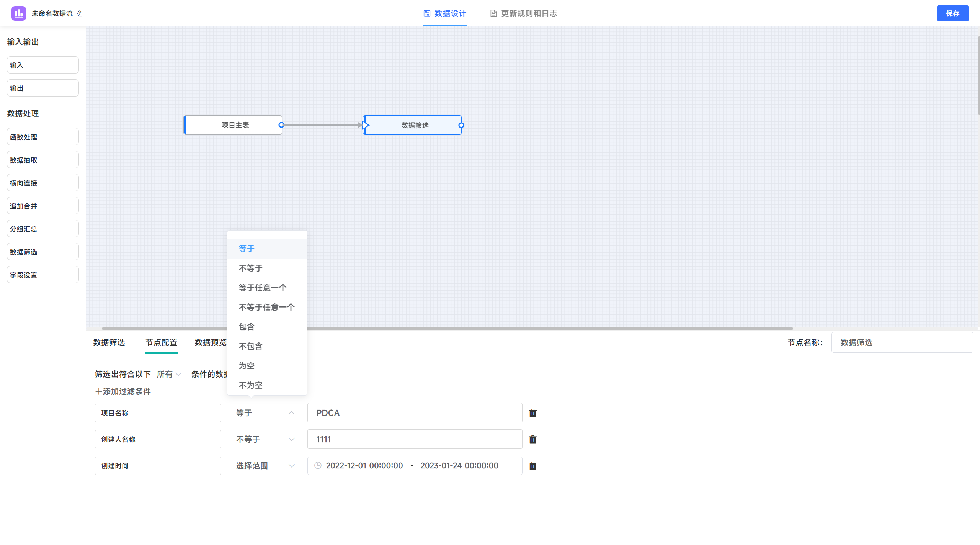Click the canvas horizontal scrollbar
980x545 pixels.
[x=447, y=328]
